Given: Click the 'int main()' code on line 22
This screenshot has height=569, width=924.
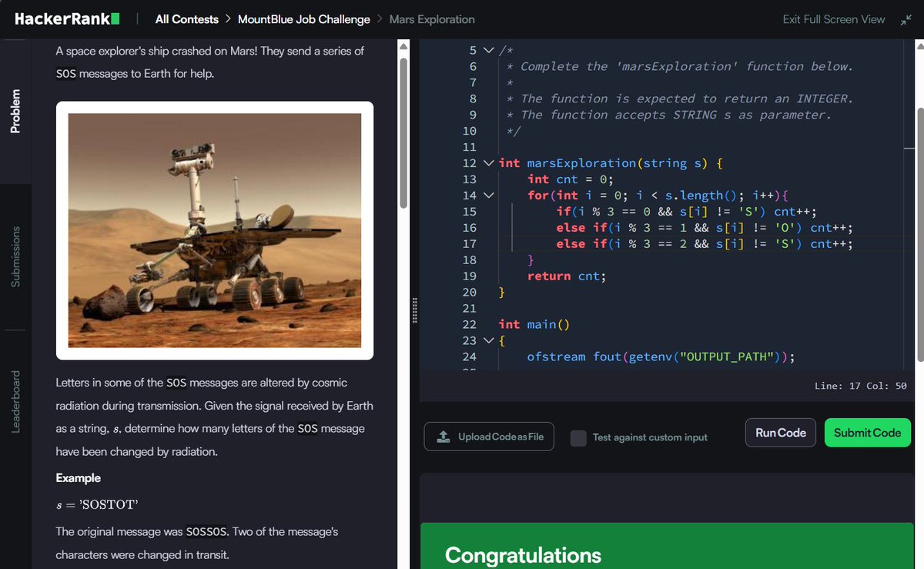Looking at the screenshot, I should [534, 325].
